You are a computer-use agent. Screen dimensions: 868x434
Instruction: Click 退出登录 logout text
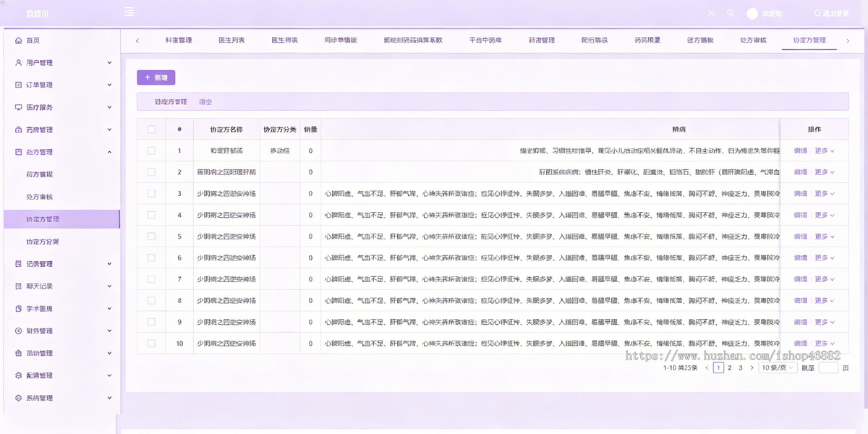pos(836,14)
